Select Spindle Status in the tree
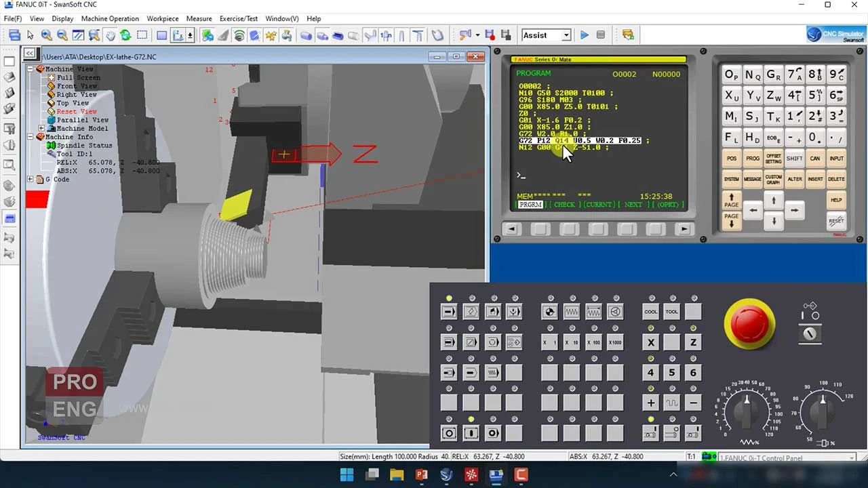This screenshot has width=868, height=488. tap(85, 146)
